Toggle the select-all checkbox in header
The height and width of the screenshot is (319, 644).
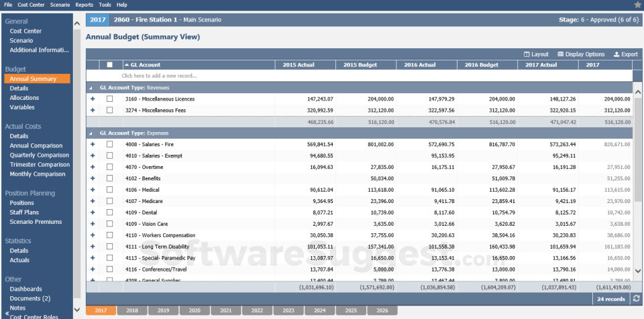[x=109, y=65]
